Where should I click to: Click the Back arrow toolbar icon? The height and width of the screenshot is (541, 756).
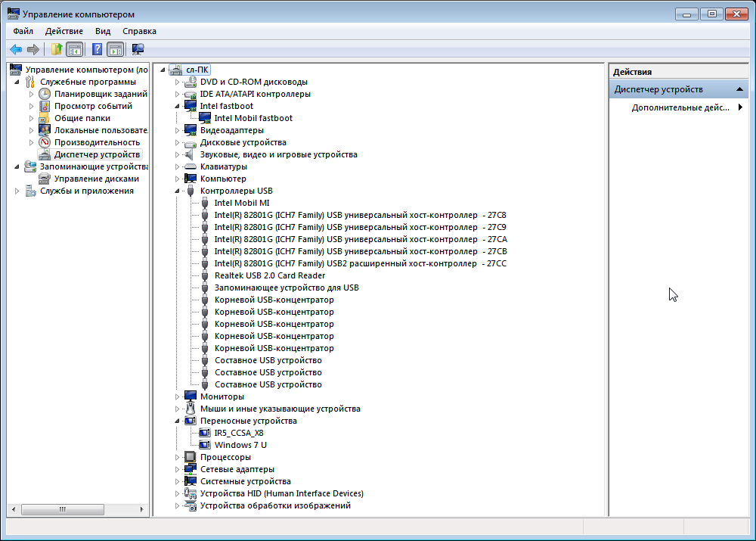pos(15,49)
